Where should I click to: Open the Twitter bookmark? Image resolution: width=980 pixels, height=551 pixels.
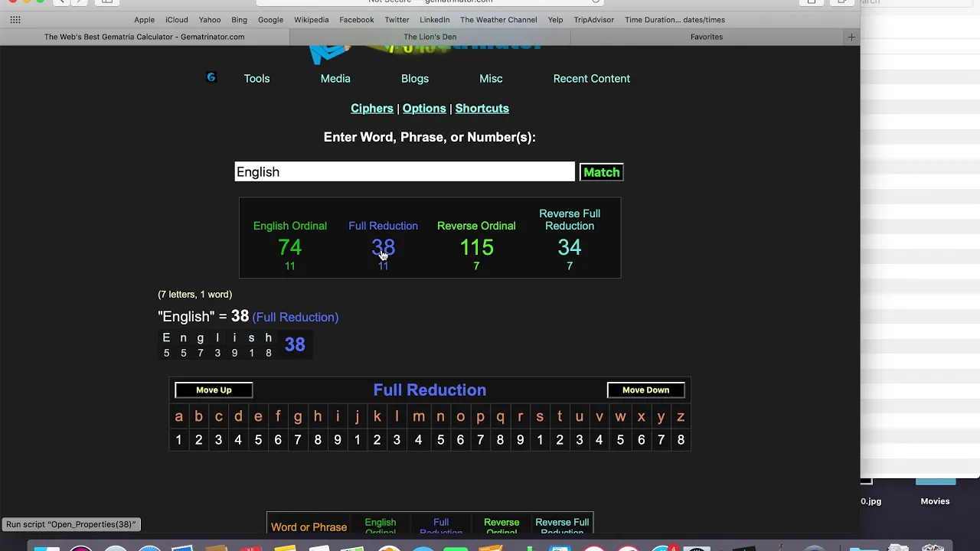397,20
